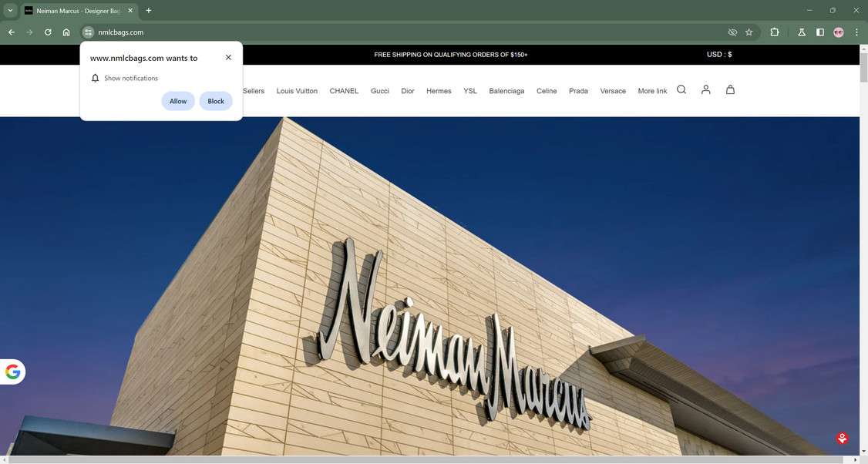
Task: Expand the More link menu
Action: [x=651, y=91]
